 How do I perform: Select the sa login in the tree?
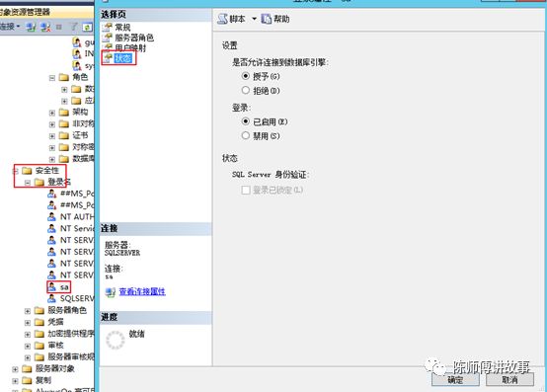click(64, 287)
